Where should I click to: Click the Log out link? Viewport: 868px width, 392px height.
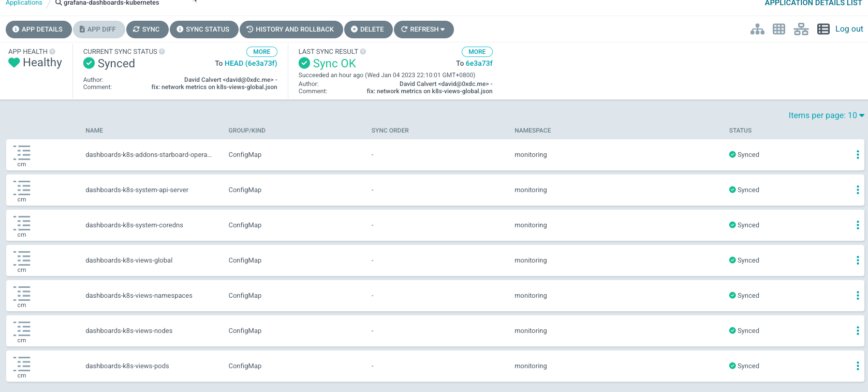849,29
